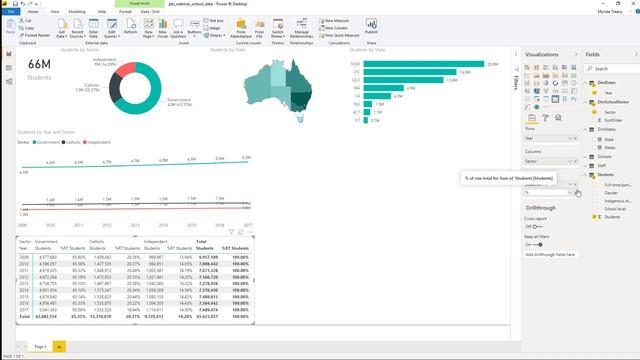
Task: Import a custom visual From File
Action: [x=259, y=28]
